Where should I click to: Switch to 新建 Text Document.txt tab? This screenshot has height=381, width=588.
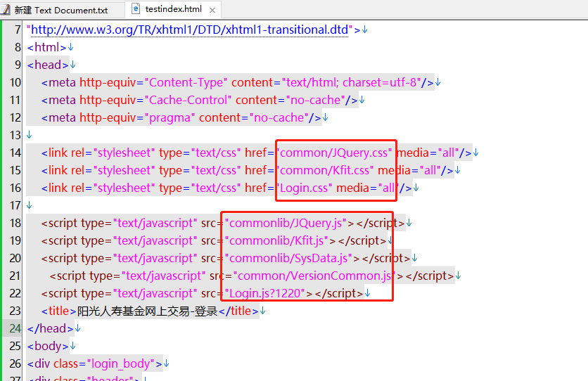point(60,10)
